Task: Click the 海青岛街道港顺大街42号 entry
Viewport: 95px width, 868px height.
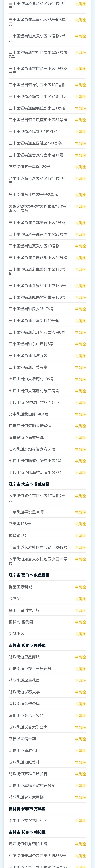Action: click(30, 426)
